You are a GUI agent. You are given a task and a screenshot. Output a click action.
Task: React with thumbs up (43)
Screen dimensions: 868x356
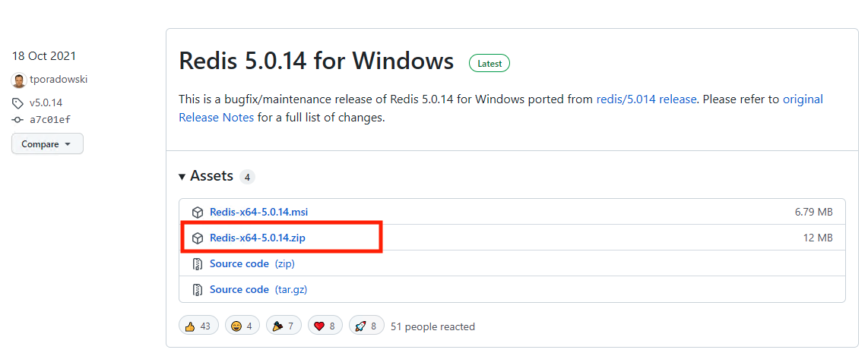pyautogui.click(x=198, y=326)
